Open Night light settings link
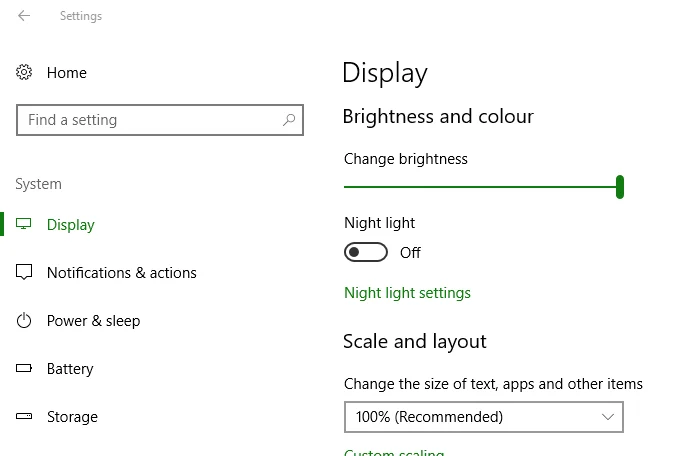The height and width of the screenshot is (456, 680). coord(407,293)
